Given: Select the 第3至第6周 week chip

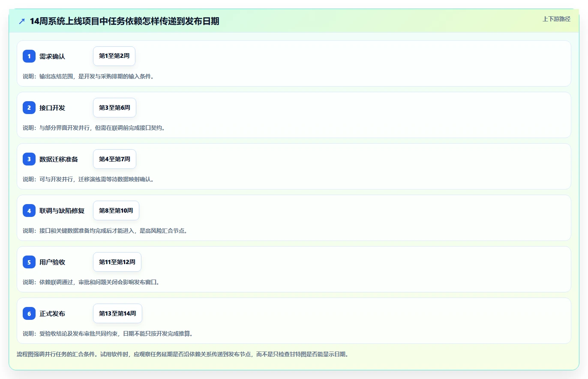Looking at the screenshot, I should click(114, 108).
